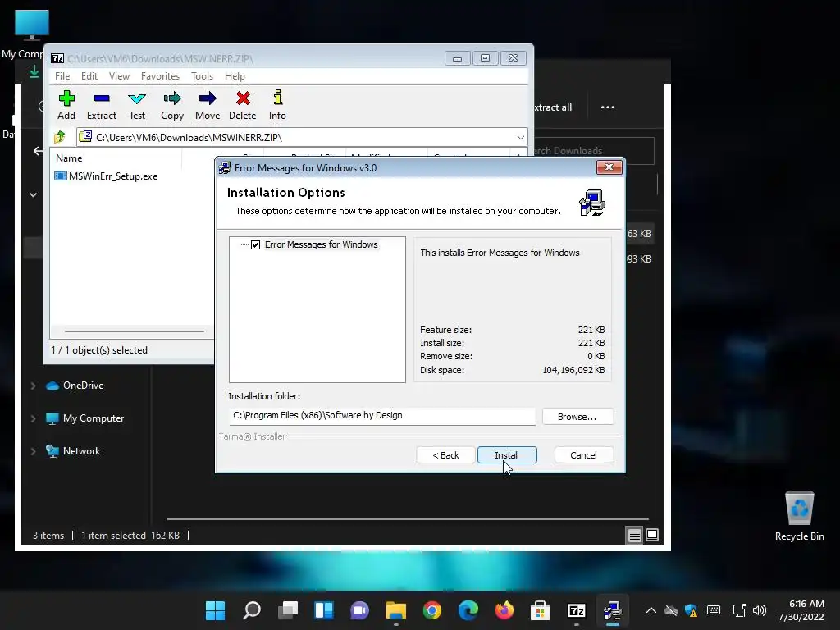Open the Tools menu in 7-Zip
Viewport: 840px width, 630px height.
[202, 76]
